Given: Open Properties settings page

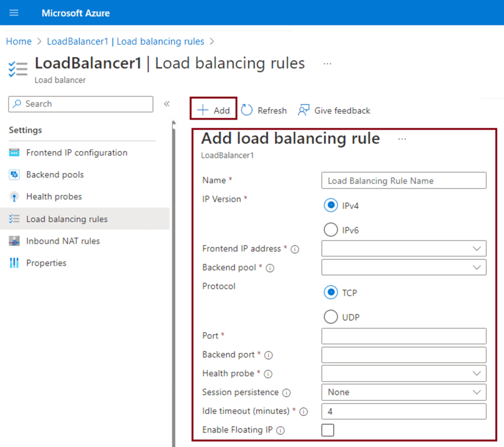Looking at the screenshot, I should 46,263.
